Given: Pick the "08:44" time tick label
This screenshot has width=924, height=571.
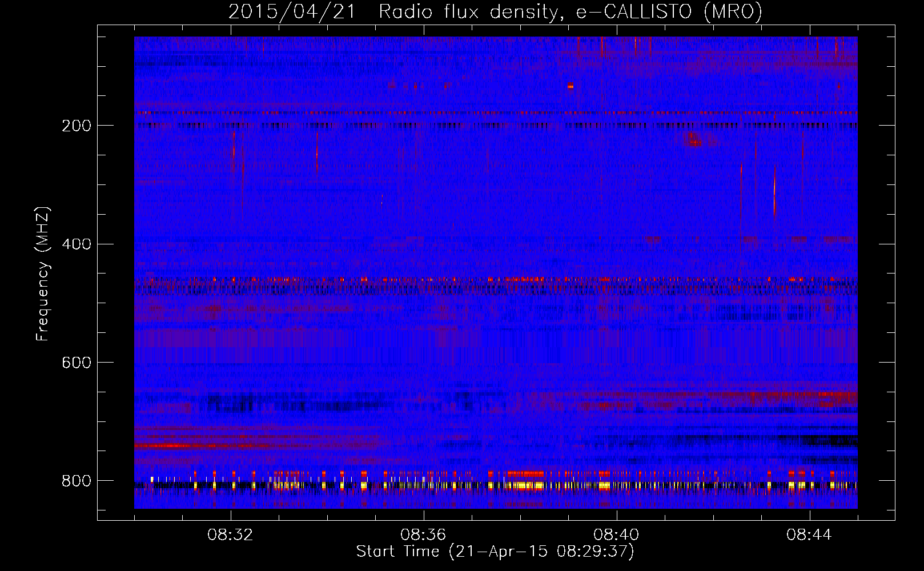Looking at the screenshot, I should click(x=810, y=535).
